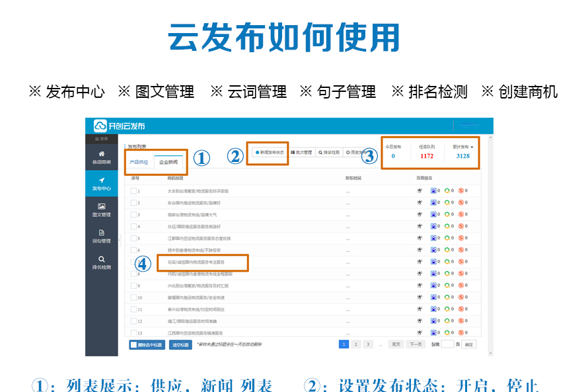The height and width of the screenshot is (392, 588).
Task: Open the title text in row 1
Action: (x=198, y=191)
